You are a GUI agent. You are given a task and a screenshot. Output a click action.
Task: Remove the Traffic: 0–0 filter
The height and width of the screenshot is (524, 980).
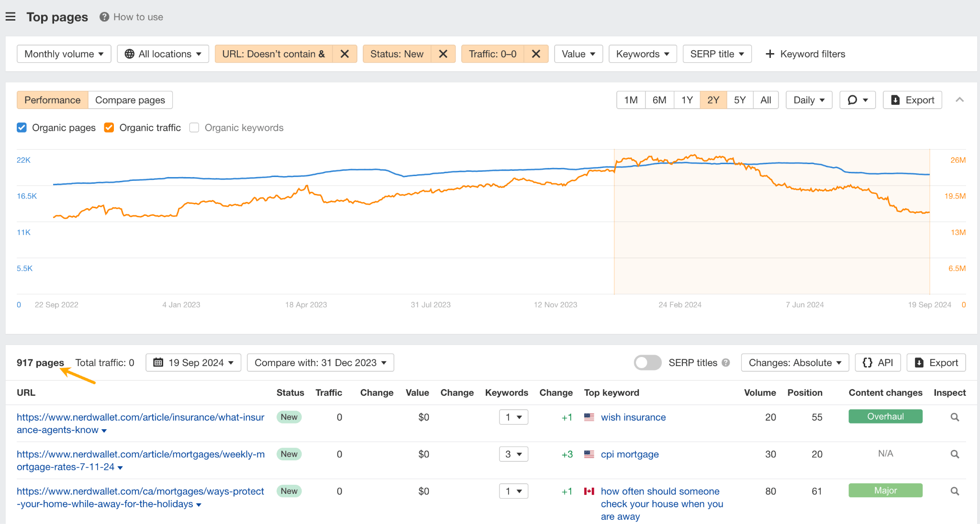click(x=536, y=54)
